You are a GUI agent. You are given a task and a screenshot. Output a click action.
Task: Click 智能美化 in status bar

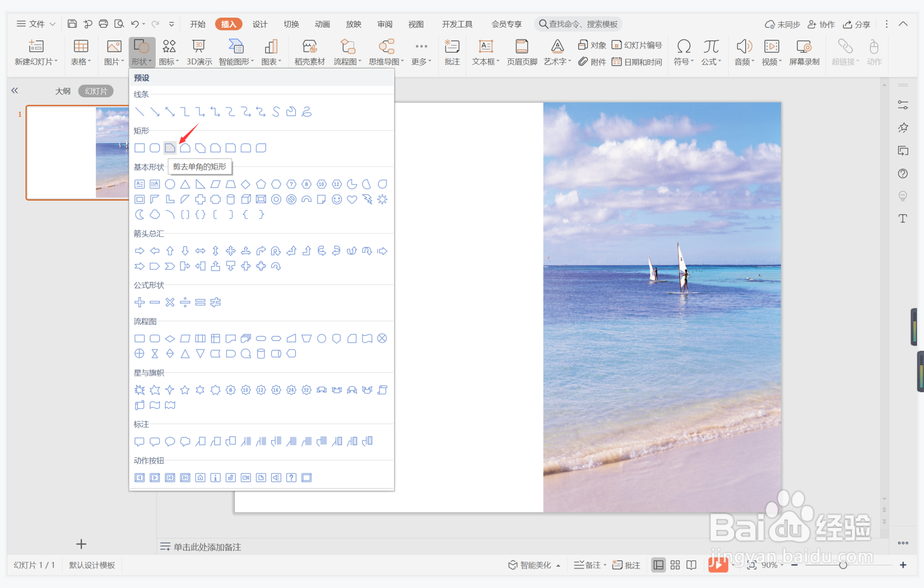(x=534, y=565)
